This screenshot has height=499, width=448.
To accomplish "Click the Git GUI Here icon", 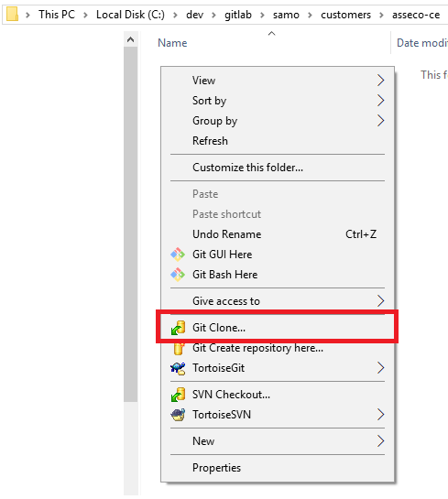I will tap(178, 255).
